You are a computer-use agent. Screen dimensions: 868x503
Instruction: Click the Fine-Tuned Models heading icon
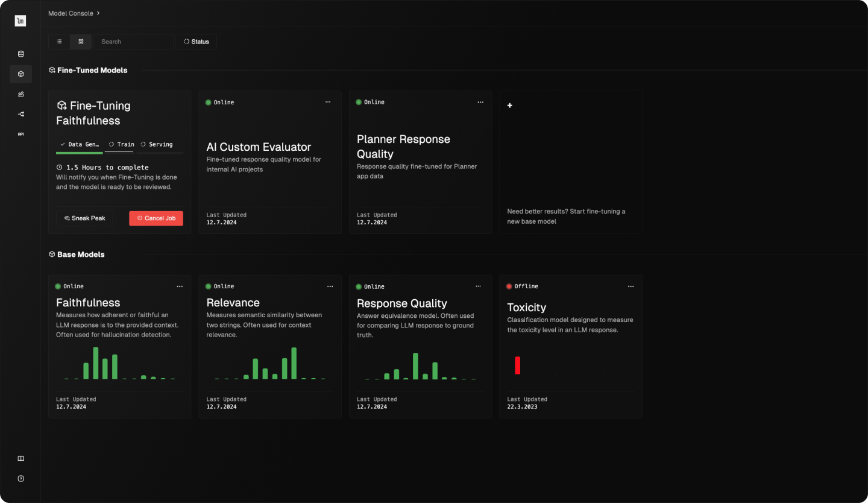(x=52, y=71)
